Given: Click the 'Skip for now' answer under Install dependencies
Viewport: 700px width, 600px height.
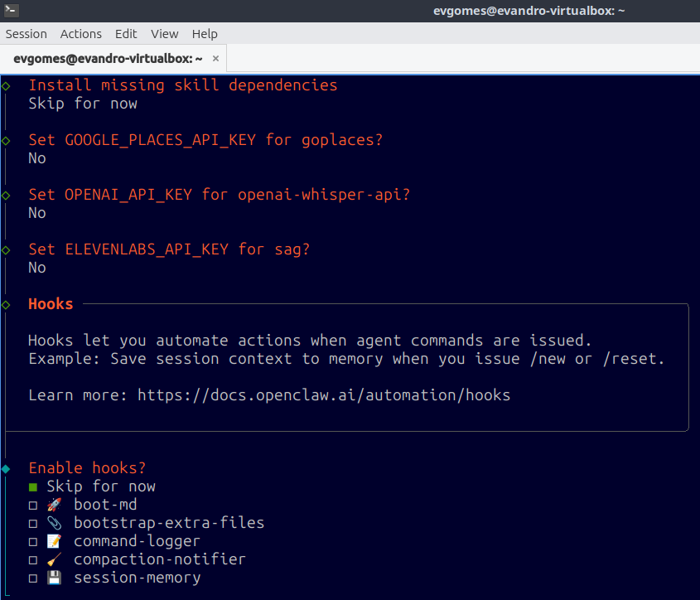Looking at the screenshot, I should (83, 104).
